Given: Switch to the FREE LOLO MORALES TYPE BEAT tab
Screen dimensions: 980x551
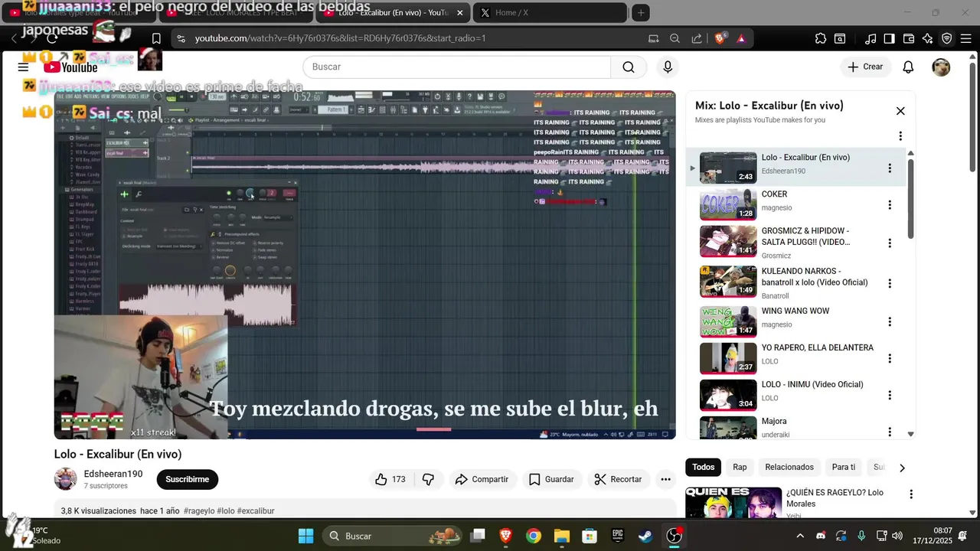Looking at the screenshot, I should point(235,12).
